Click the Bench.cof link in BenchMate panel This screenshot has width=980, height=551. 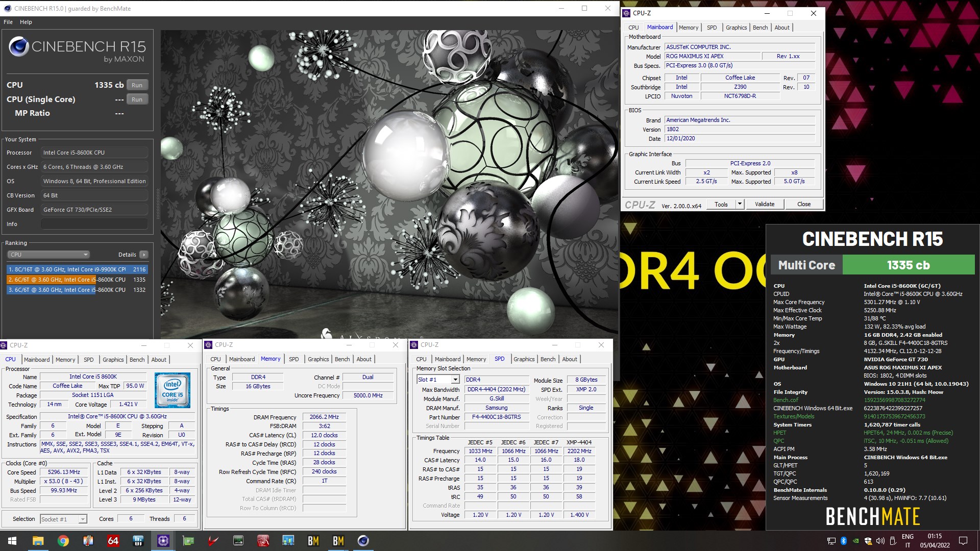[786, 400]
